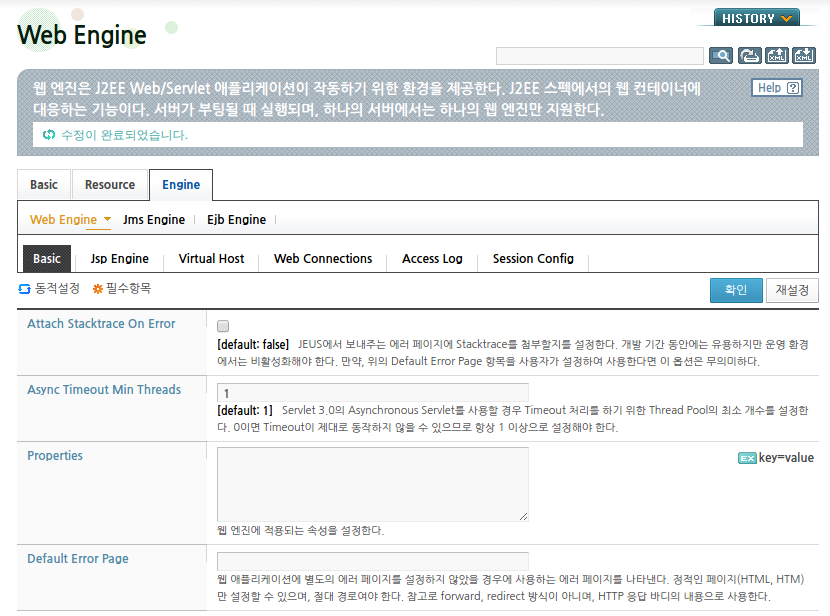The height and width of the screenshot is (616, 830).
Task: Click the refresh/reload icon beside search
Action: point(749,56)
